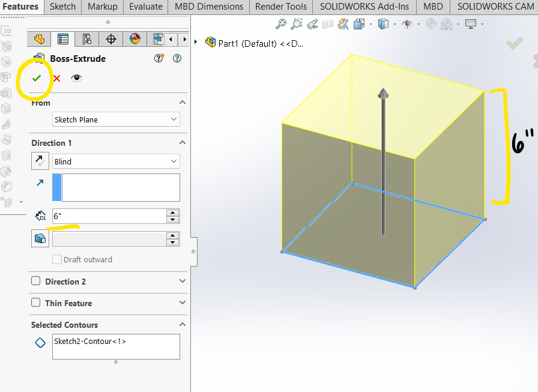Open View Orientation dropdown arrow
538x392 pixels.
[x=370, y=25]
